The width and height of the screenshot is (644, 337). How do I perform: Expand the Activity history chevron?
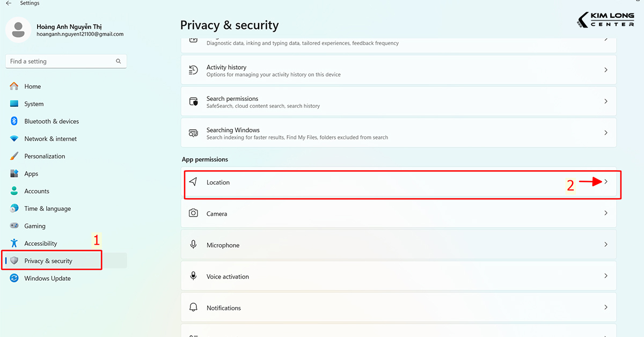tap(606, 70)
